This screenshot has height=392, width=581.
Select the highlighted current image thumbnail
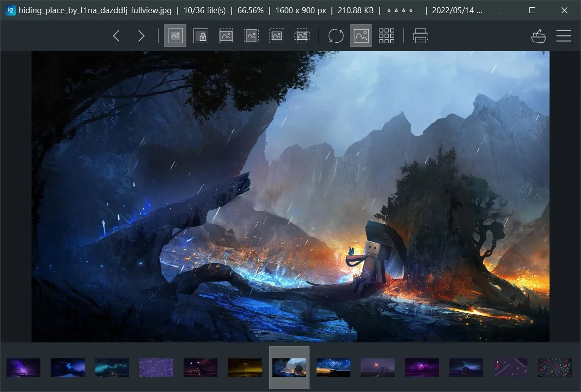click(x=289, y=367)
